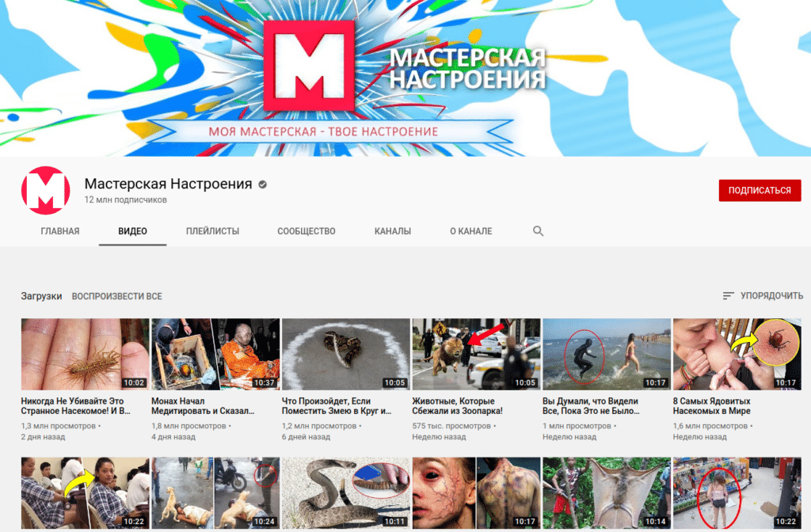
Task: Click the verified checkmark badge by channel name
Action: pos(262,184)
